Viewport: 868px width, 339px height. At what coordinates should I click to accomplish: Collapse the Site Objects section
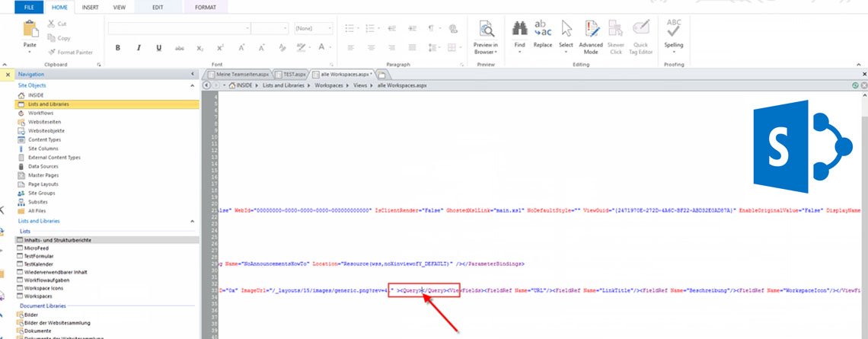click(193, 85)
